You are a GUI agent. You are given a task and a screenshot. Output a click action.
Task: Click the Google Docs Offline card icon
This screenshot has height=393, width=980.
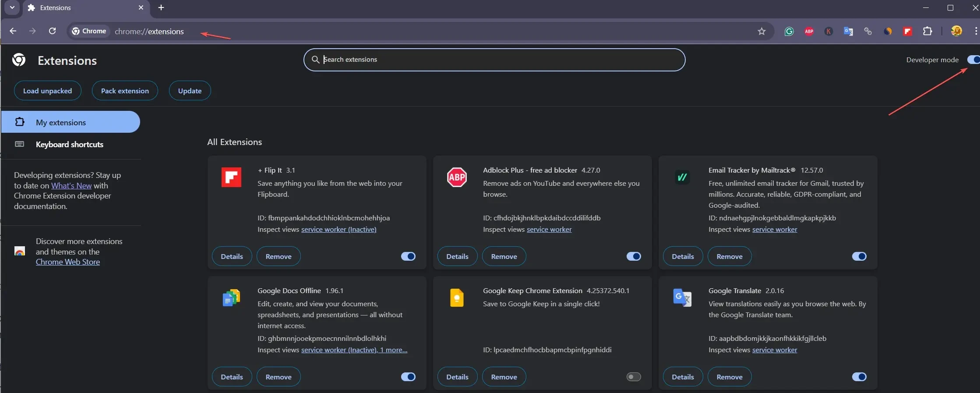tap(231, 298)
